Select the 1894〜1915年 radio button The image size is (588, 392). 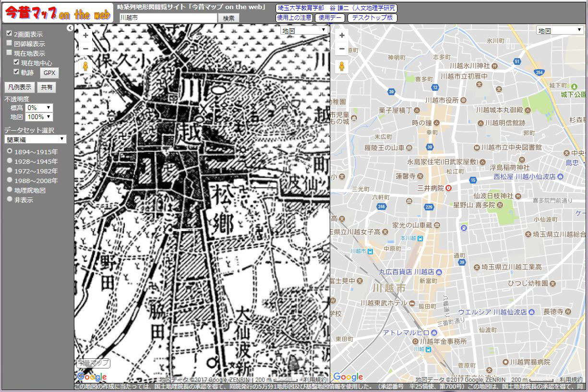9,151
